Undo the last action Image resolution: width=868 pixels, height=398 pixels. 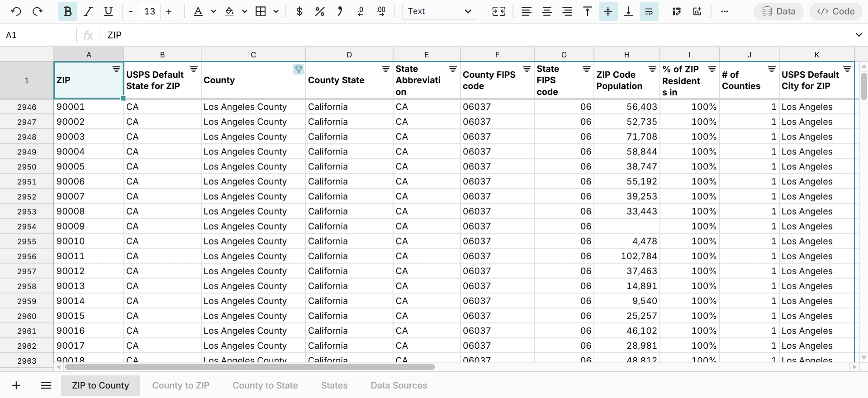click(x=16, y=11)
